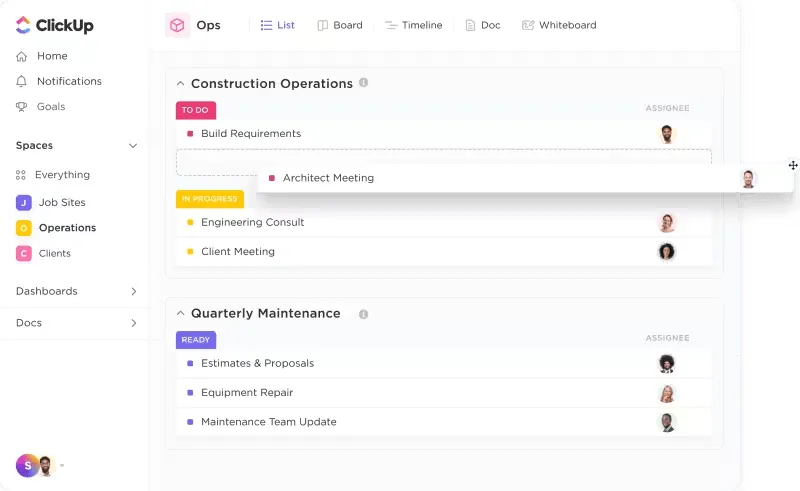800x491 pixels.
Task: Click info icon beside Construction Operations
Action: click(x=363, y=83)
